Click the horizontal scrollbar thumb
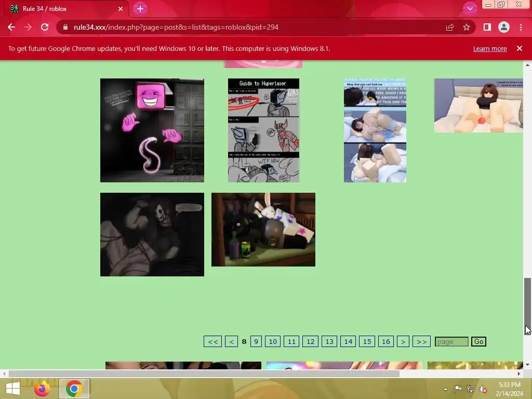Image resolution: width=532 pixels, height=399 pixels. point(204,374)
